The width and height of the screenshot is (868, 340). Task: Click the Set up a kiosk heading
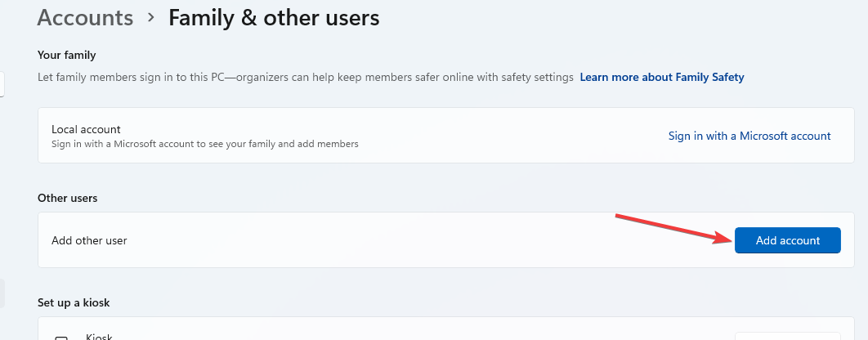pos(74,302)
